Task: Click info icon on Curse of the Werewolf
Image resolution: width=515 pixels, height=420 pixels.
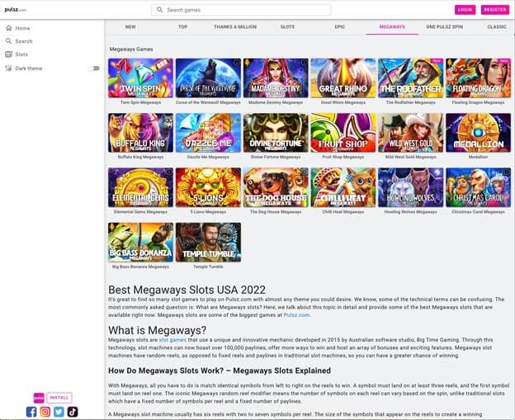Action: [x=236, y=63]
